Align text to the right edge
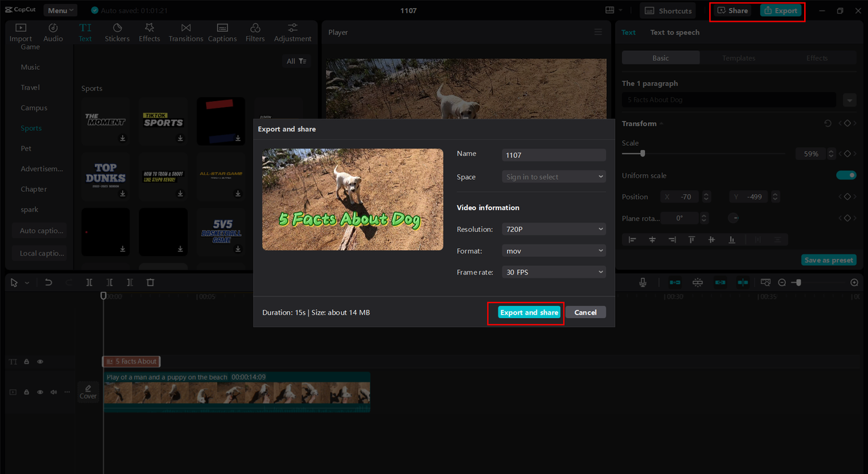868x474 pixels. click(672, 239)
